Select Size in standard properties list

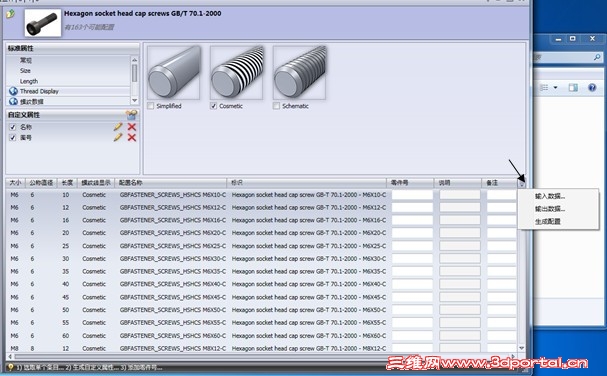(x=25, y=70)
